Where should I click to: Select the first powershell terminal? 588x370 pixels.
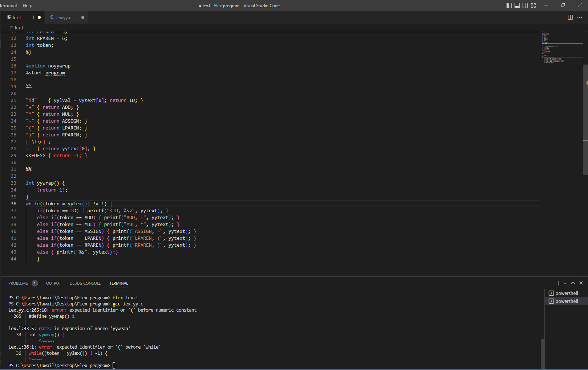click(566, 293)
